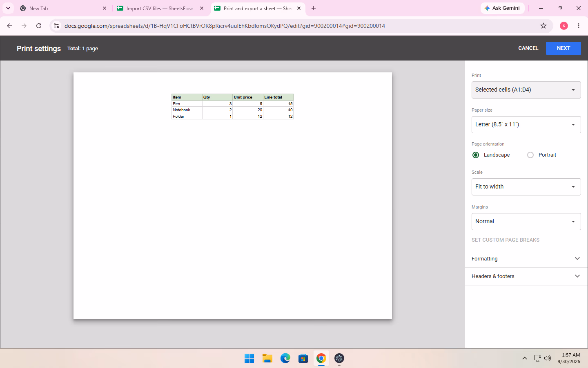This screenshot has width=588, height=368.
Task: Open the Scale dropdown set to Fit to width
Action: click(526, 187)
